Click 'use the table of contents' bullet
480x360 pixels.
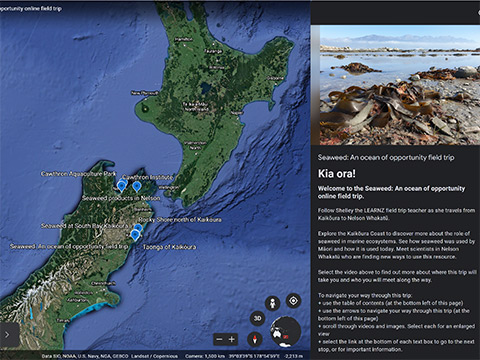tap(390, 303)
